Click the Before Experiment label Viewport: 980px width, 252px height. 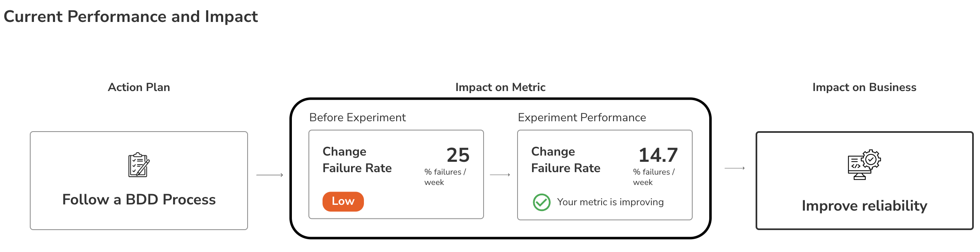click(x=357, y=118)
